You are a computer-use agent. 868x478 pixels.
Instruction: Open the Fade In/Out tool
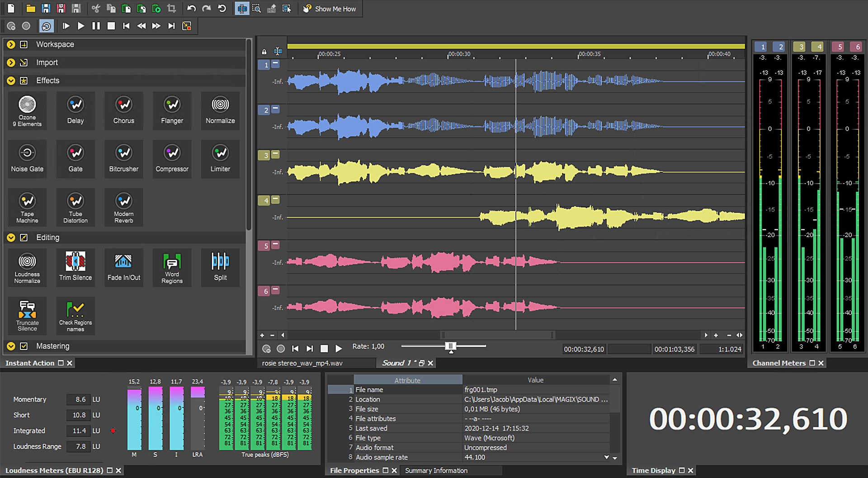tap(123, 267)
